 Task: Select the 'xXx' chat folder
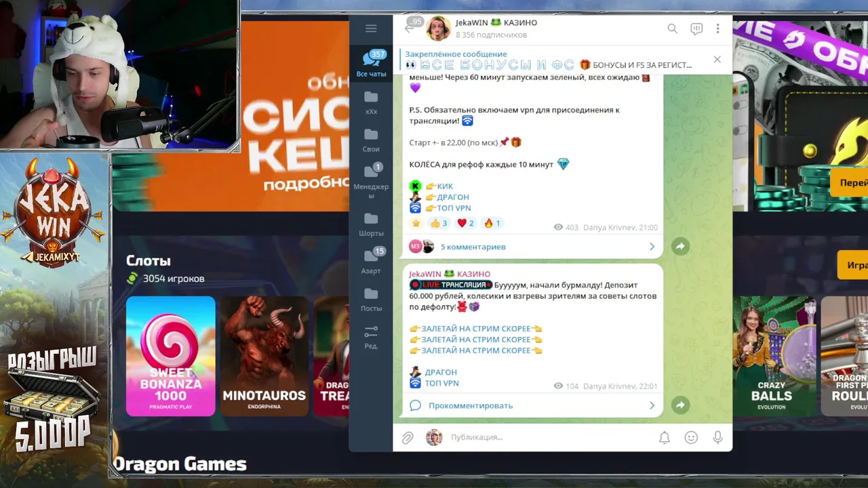coord(371,102)
